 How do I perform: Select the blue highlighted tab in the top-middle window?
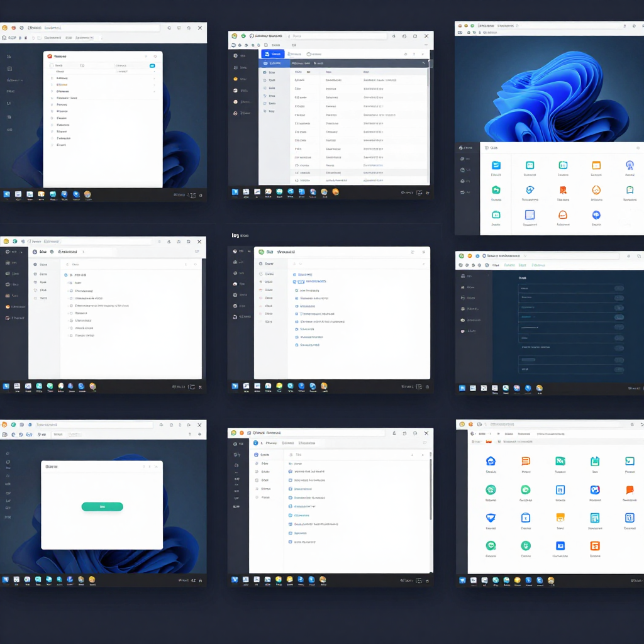(272, 55)
